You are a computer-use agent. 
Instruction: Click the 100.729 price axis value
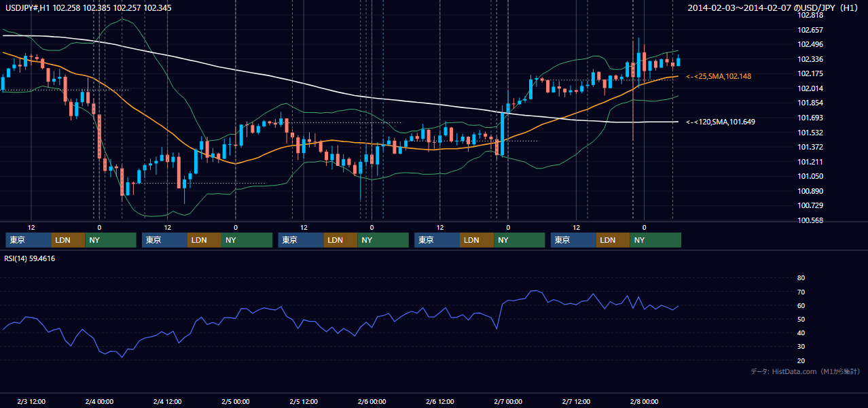coord(810,205)
